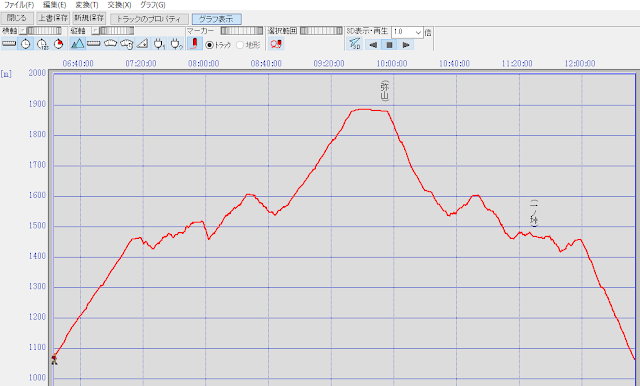Toggle the small box beside 横軸
The height and width of the screenshot is (386, 640).
23,31
